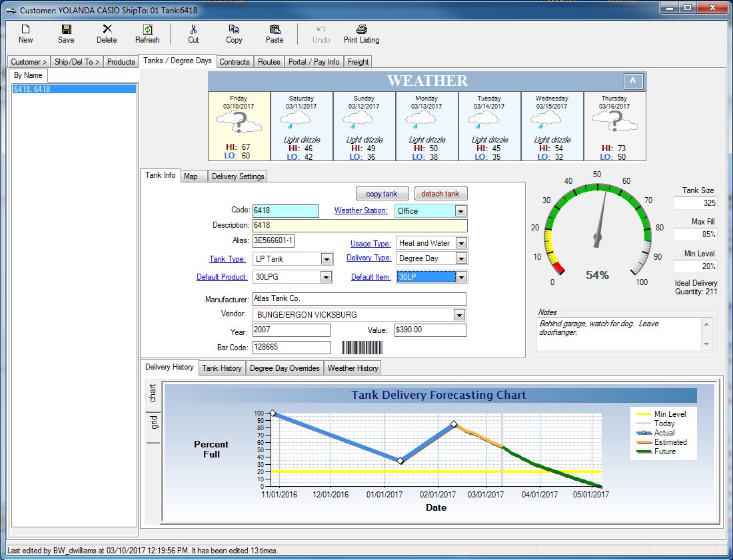Click the Default Product link
The image size is (733, 560).
pyautogui.click(x=222, y=277)
